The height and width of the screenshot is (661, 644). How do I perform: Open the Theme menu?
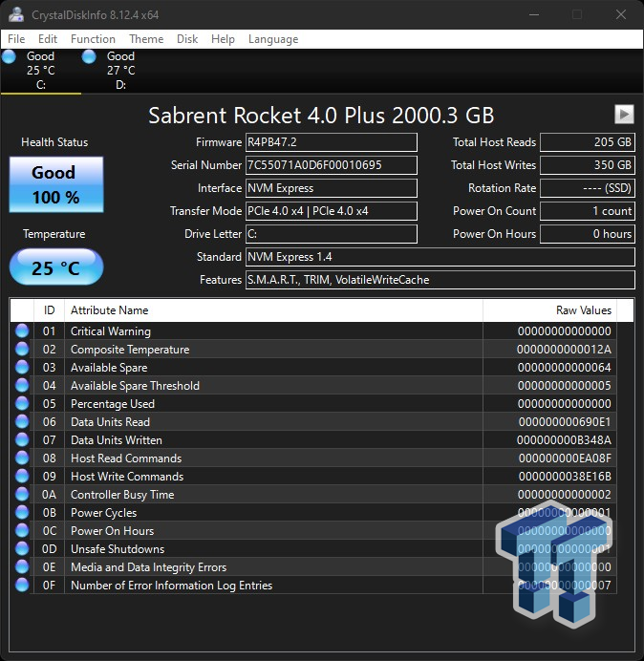[x=146, y=39]
